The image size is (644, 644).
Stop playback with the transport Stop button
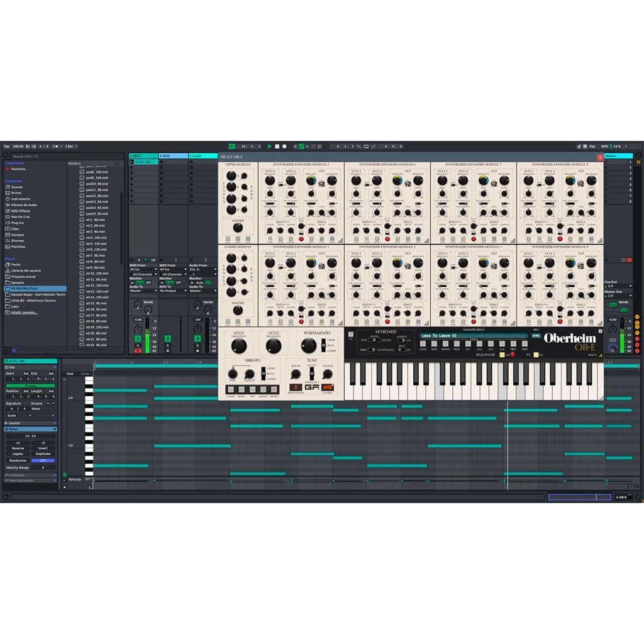[277, 146]
